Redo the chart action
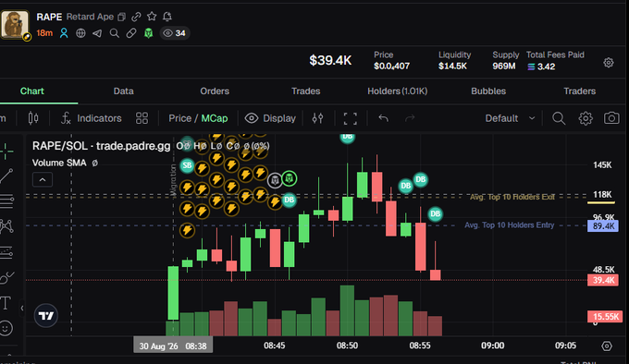Image resolution: width=629 pixels, height=364 pixels. click(410, 118)
